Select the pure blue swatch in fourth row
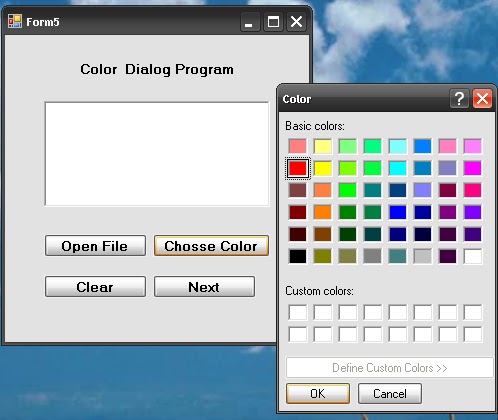Screen dimensions: 498x420 (x=398, y=212)
